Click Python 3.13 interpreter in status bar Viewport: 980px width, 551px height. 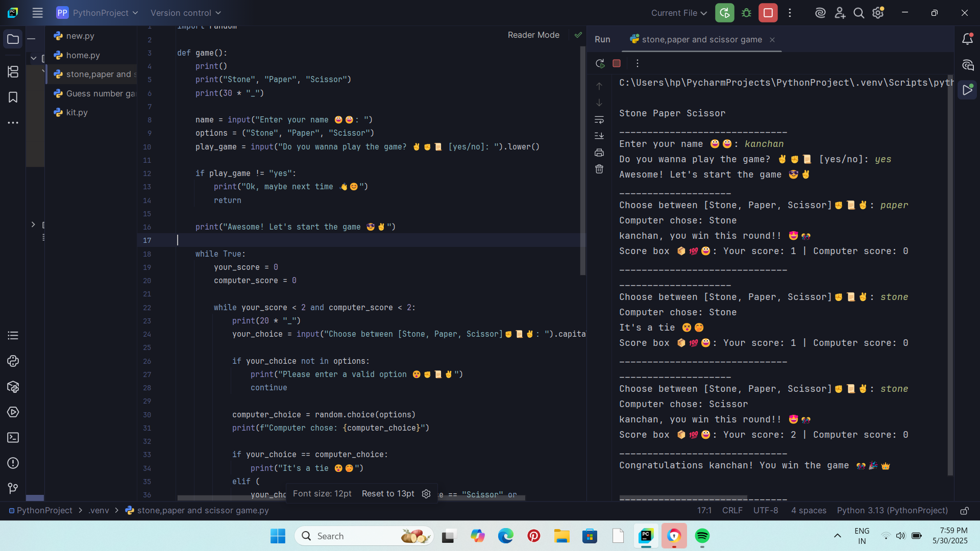pyautogui.click(x=892, y=510)
